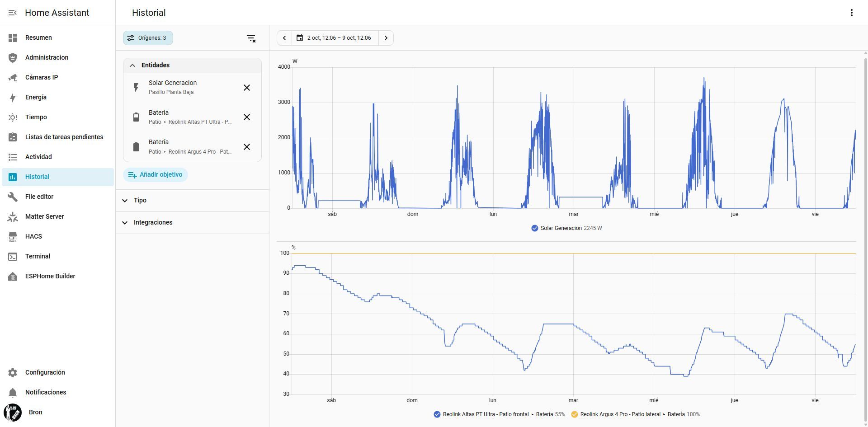Click the Terminal console icon

[13, 256]
